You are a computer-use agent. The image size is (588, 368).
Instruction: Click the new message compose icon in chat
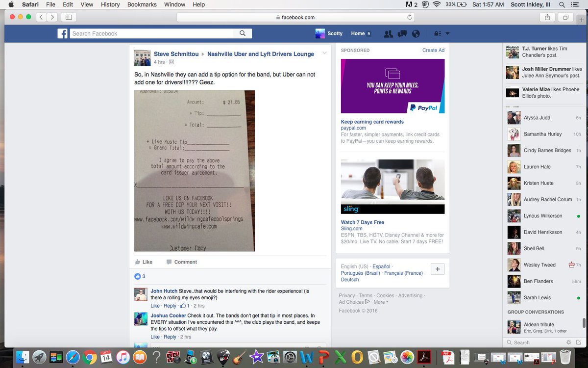coord(578,342)
